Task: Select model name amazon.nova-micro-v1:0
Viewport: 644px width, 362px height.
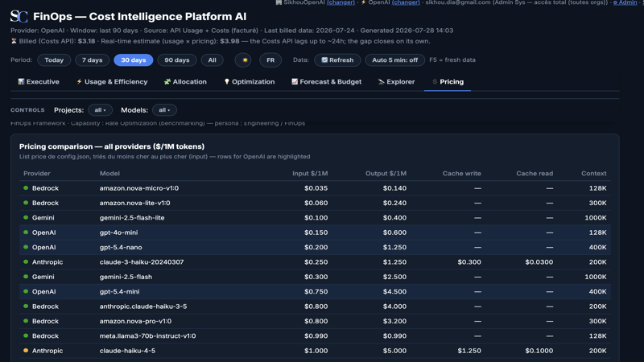Action: click(139, 188)
